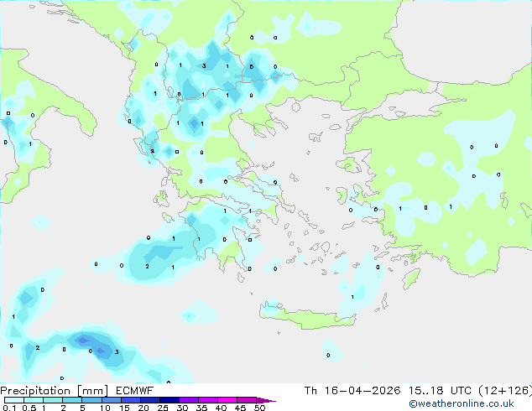Viewport: 532px width, 411px height.
Task: Click the 'Precipitation [mm]' title text
Action: [x=55, y=391]
